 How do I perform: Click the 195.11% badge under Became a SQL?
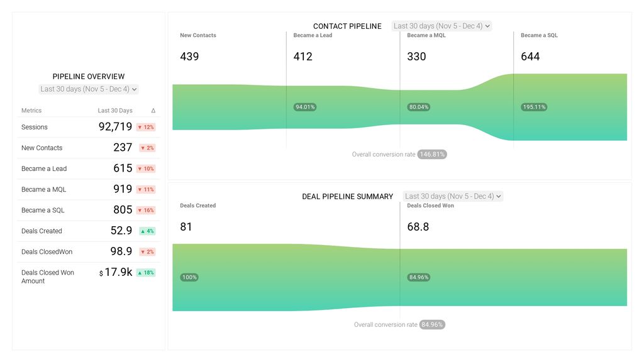(534, 107)
